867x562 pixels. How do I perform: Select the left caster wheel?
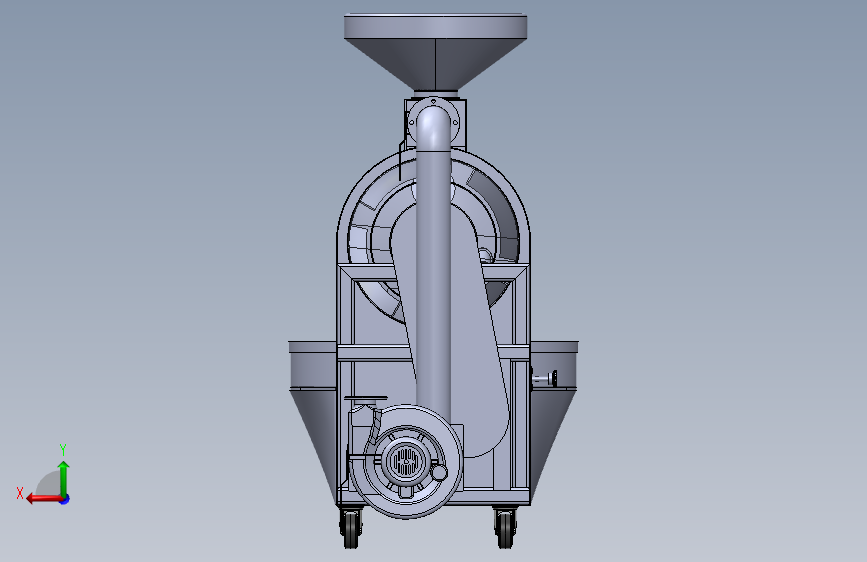[351, 527]
